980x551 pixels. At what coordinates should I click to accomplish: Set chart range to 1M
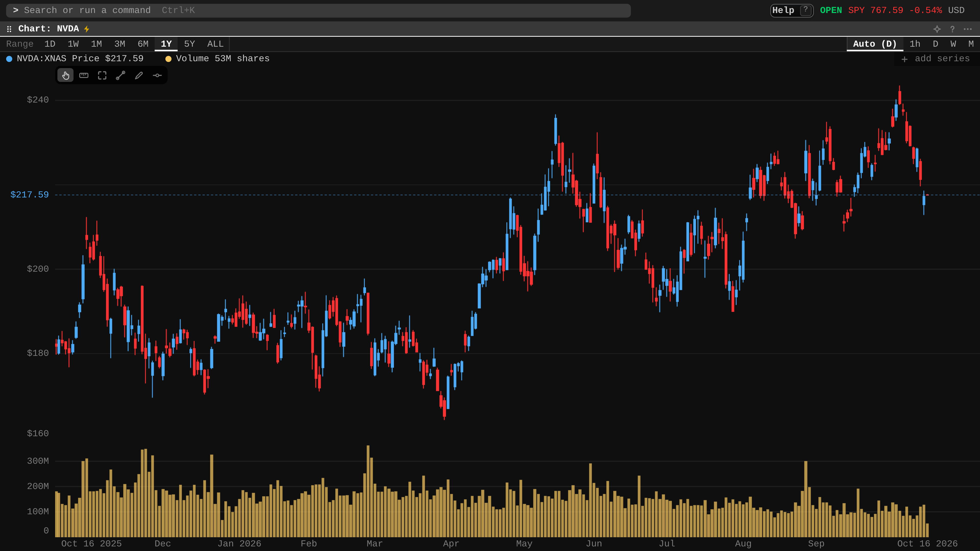tap(96, 44)
